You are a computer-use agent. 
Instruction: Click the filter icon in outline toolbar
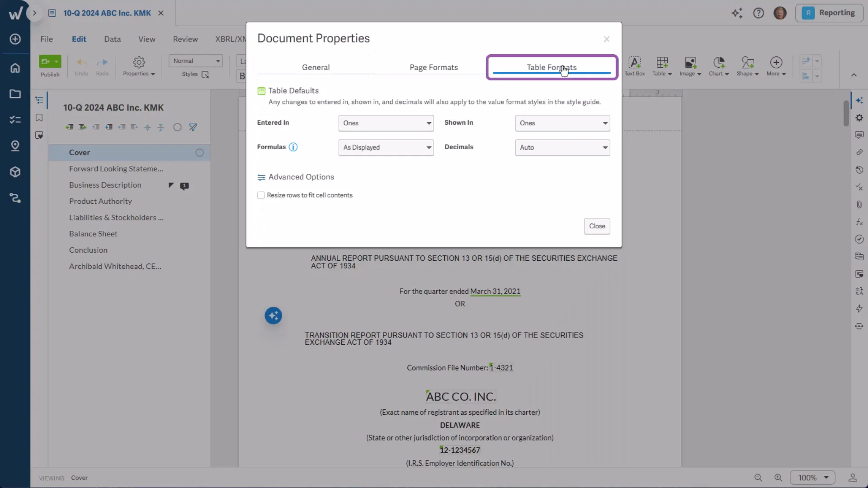(193, 127)
